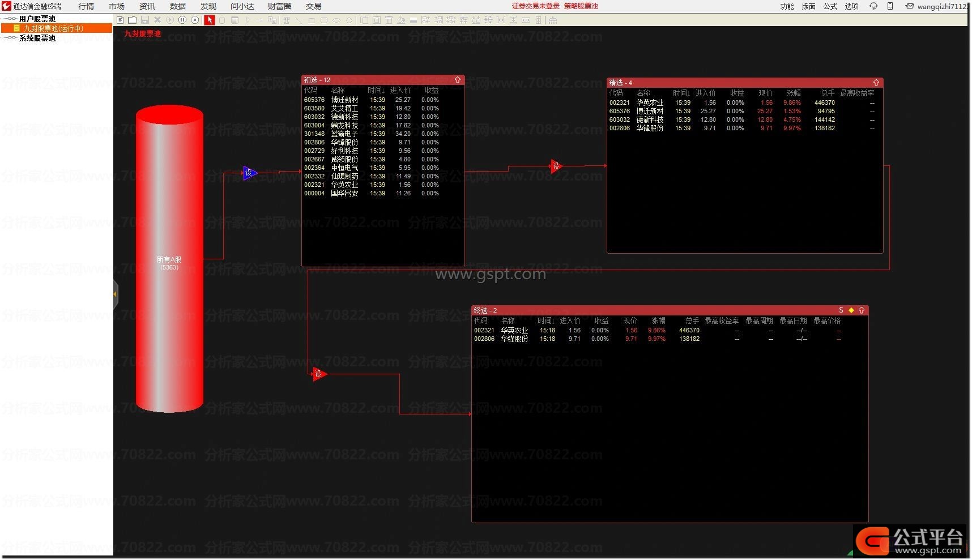Click the S button on 终选 panel header
Viewport: 972px width, 560px height.
coord(841,310)
